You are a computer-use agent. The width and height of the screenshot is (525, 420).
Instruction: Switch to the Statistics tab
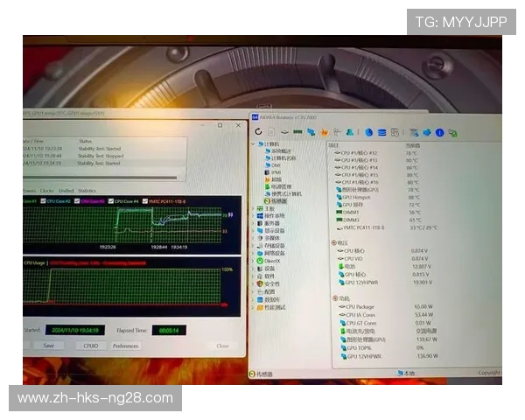coord(87,190)
